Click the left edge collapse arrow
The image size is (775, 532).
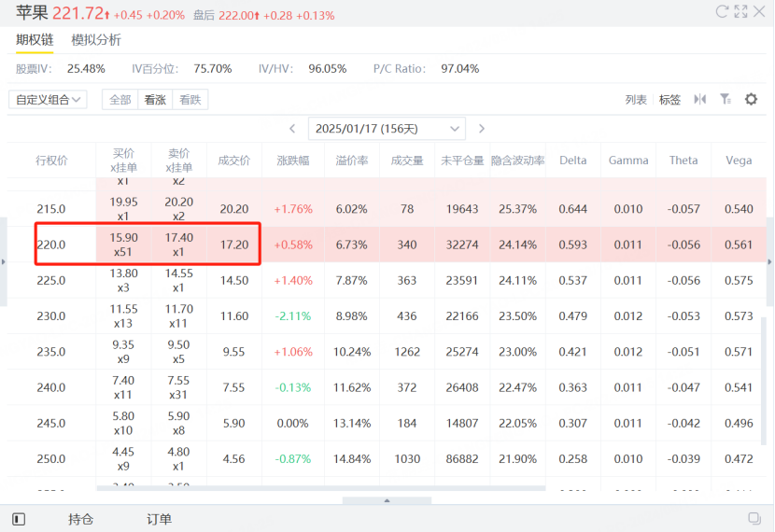(x=4, y=262)
